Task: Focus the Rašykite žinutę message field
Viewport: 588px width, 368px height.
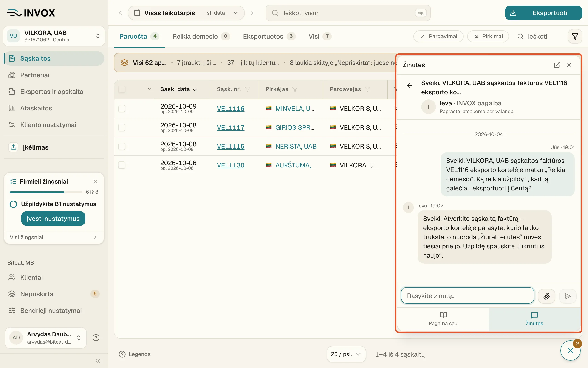Action: 467,296
